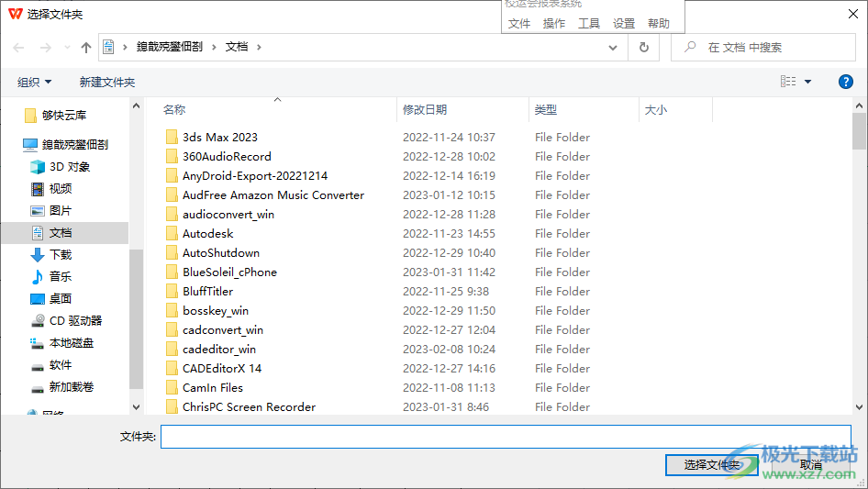This screenshot has height=489, width=868.
Task: Select 本地磁盘 in the sidebar
Action: point(72,343)
